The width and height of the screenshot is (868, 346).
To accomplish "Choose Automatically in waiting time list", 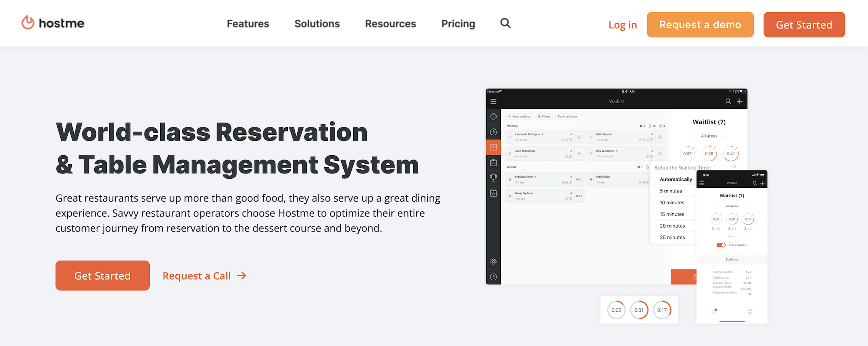I will click(x=675, y=179).
